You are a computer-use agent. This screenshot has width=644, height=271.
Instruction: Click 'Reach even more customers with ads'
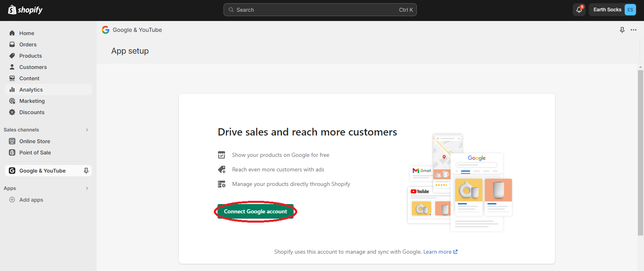coord(278,169)
